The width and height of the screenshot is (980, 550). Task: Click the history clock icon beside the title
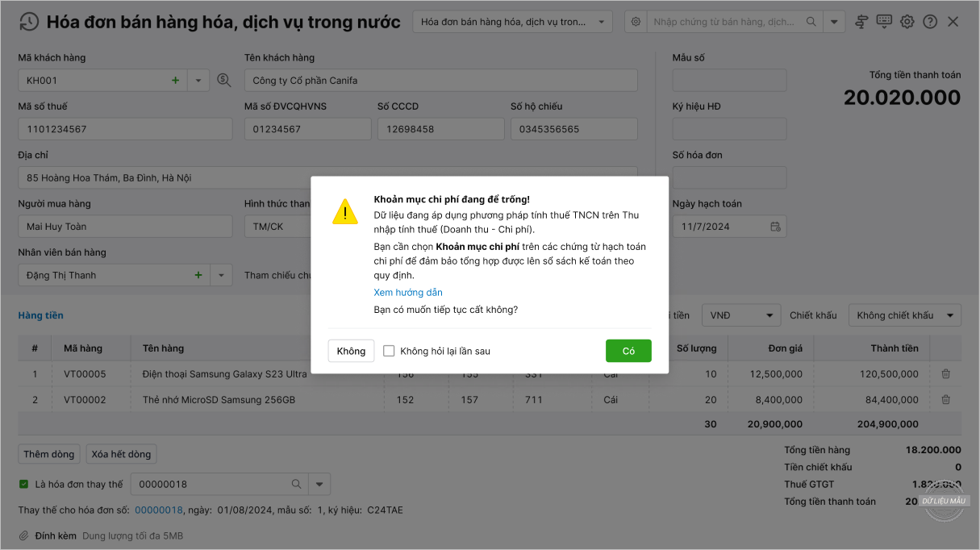(x=28, y=22)
